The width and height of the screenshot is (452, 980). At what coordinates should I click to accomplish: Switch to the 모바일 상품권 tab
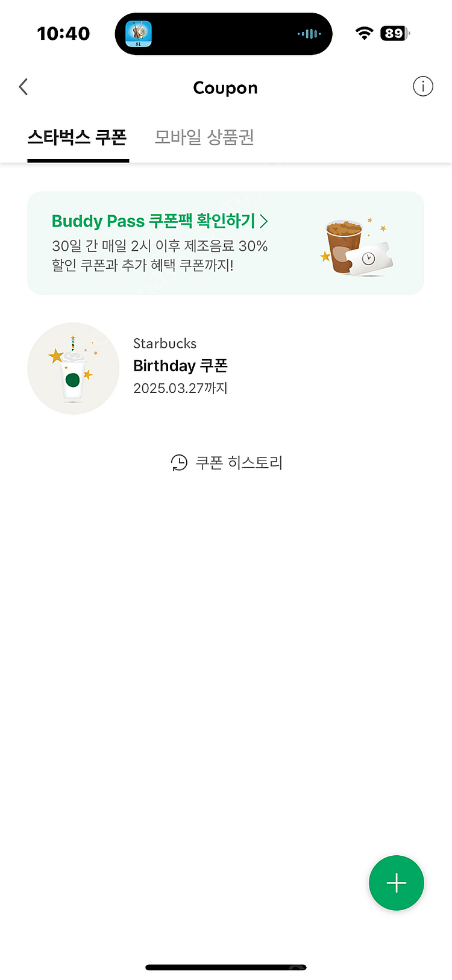pyautogui.click(x=204, y=137)
